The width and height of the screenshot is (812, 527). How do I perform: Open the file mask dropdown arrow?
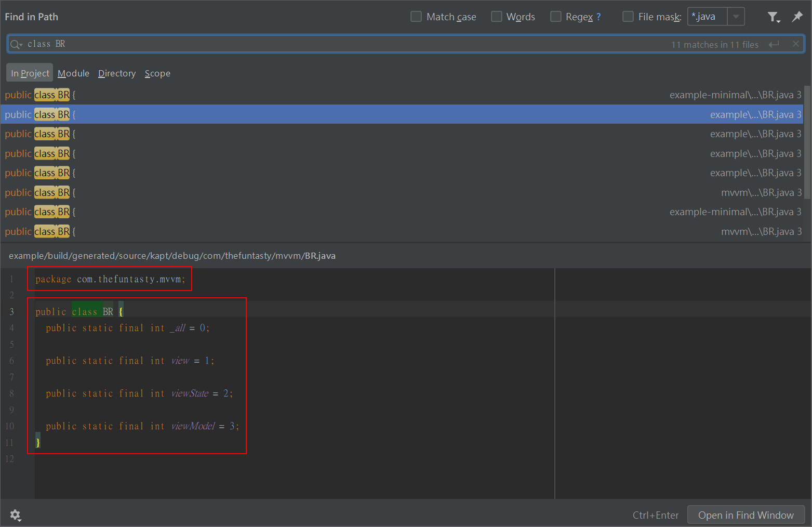pyautogui.click(x=736, y=16)
